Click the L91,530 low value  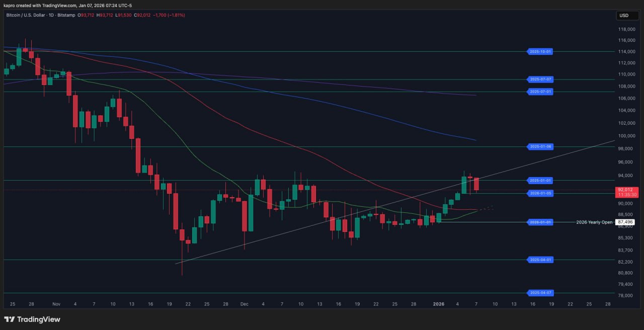[x=124, y=15]
